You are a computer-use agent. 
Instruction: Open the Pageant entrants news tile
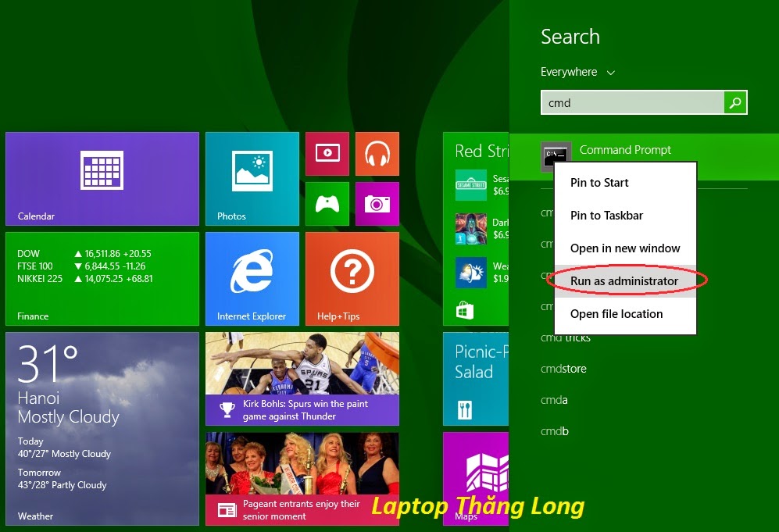[x=302, y=478]
